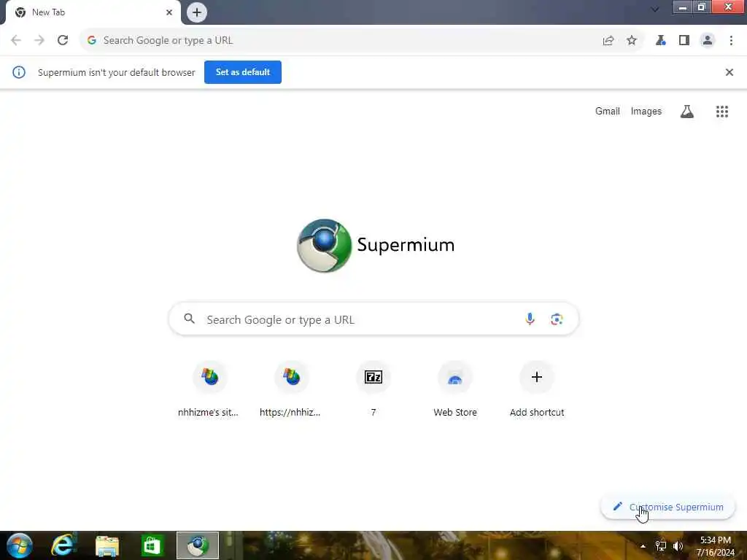Show hidden tray icons arrow
747x560 pixels.
(643, 546)
